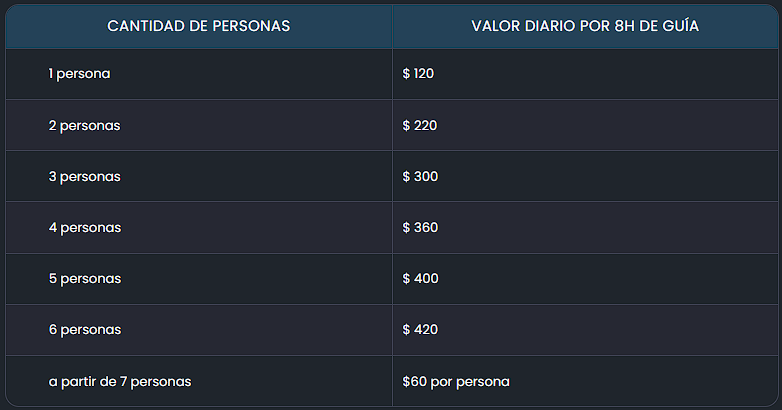Select the 4 personas row label
The height and width of the screenshot is (410, 782).
pos(85,227)
